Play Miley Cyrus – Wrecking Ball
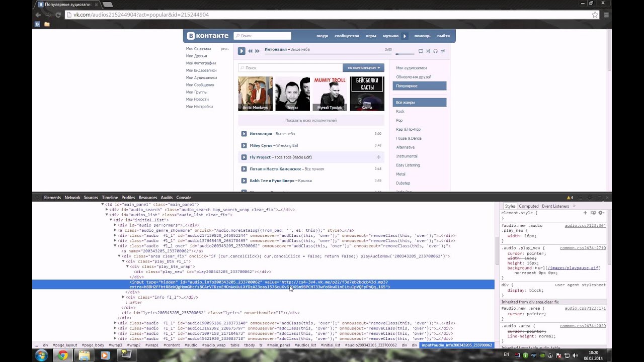This screenshot has height=362, width=644. (x=244, y=145)
